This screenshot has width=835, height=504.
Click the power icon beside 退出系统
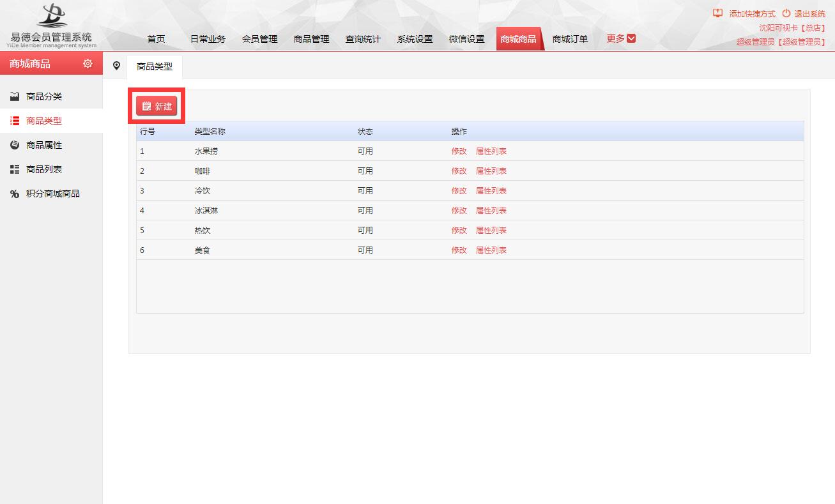coord(786,13)
